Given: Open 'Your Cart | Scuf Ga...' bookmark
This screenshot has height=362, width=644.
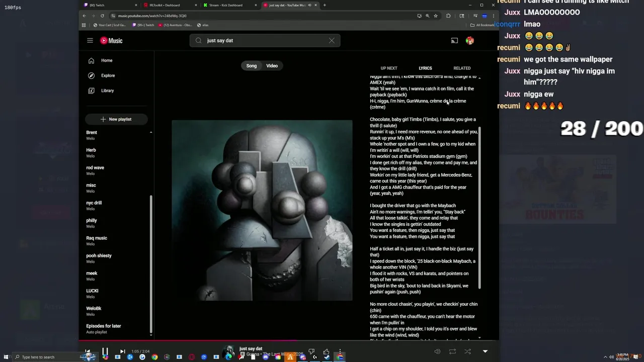Looking at the screenshot, I should pyautogui.click(x=110, y=25).
